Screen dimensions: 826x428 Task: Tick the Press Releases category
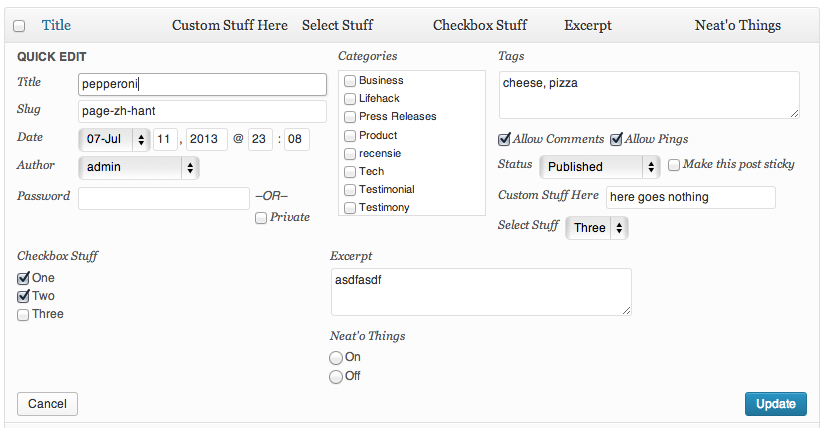coord(350,117)
